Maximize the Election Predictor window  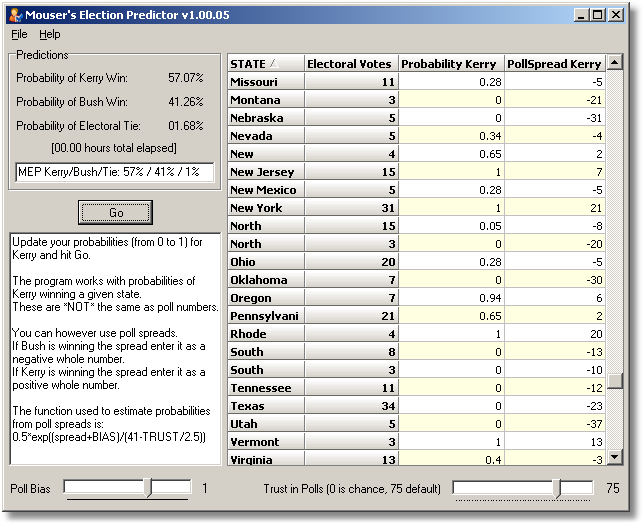click(598, 15)
